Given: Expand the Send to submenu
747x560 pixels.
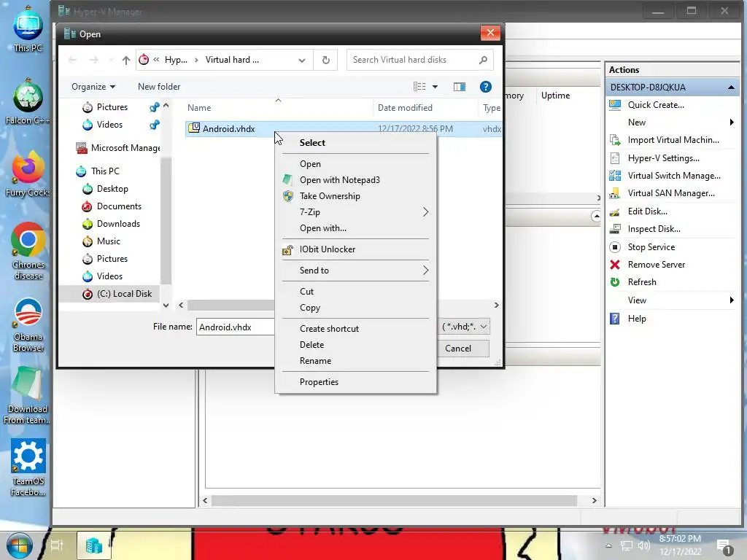Looking at the screenshot, I should point(356,271).
